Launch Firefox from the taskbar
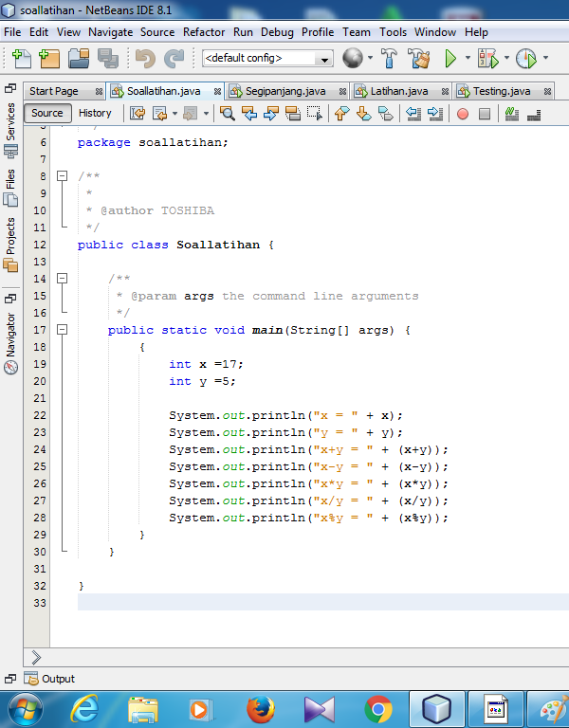The width and height of the screenshot is (569, 728). [260, 709]
